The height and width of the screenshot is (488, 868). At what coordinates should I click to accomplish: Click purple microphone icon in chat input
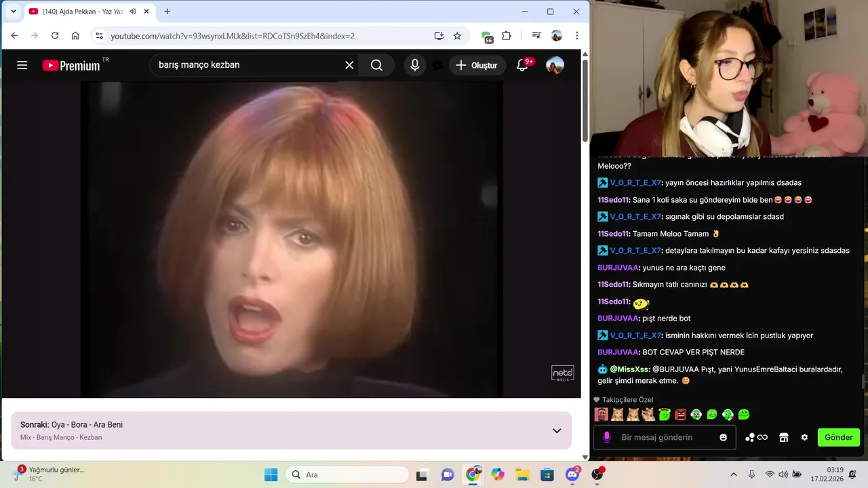[x=607, y=438]
